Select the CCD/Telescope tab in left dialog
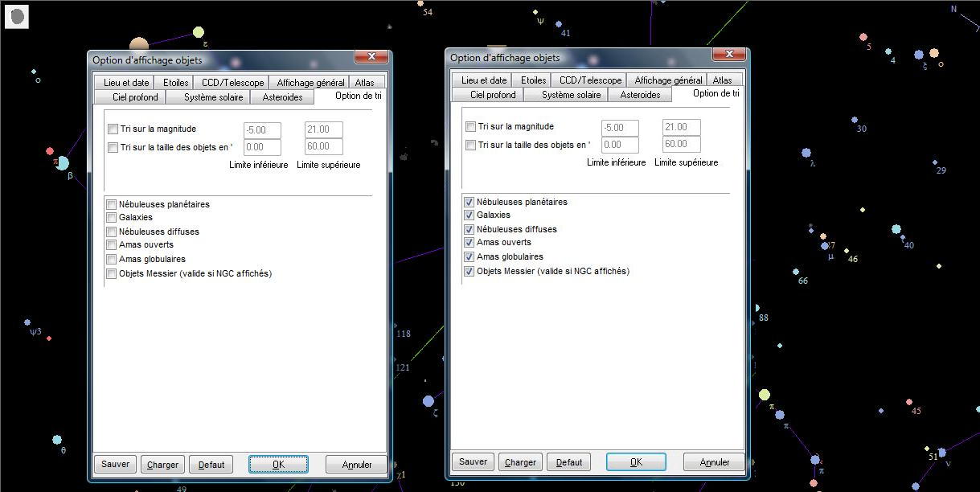This screenshot has height=492, width=980. point(232,83)
